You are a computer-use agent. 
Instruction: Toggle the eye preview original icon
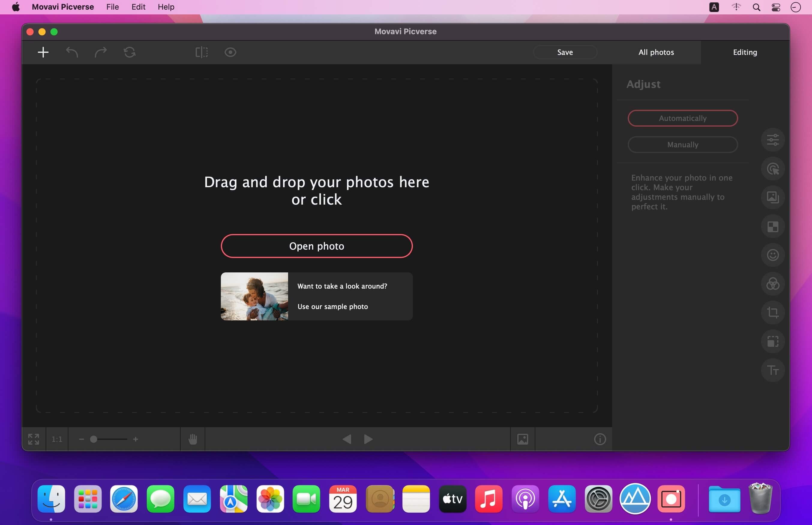click(230, 52)
